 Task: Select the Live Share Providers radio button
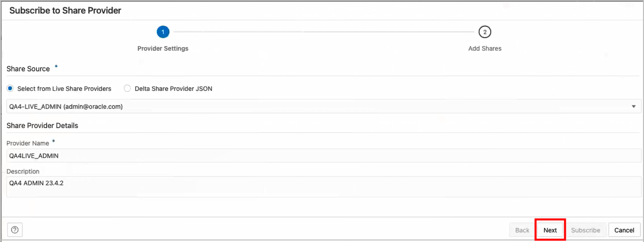[11, 88]
